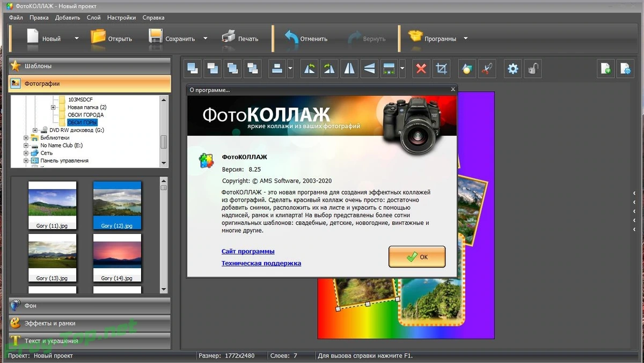Click the page settings icon with gear
644x363 pixels.
pyautogui.click(x=626, y=69)
